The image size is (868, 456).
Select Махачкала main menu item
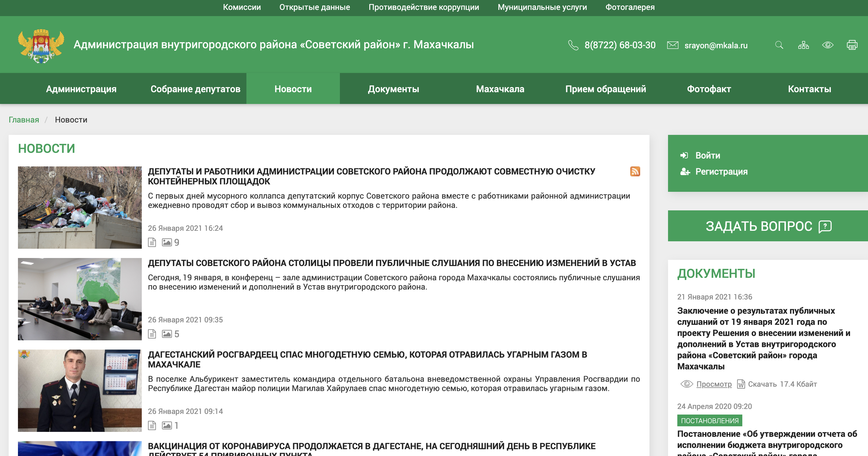coord(500,89)
